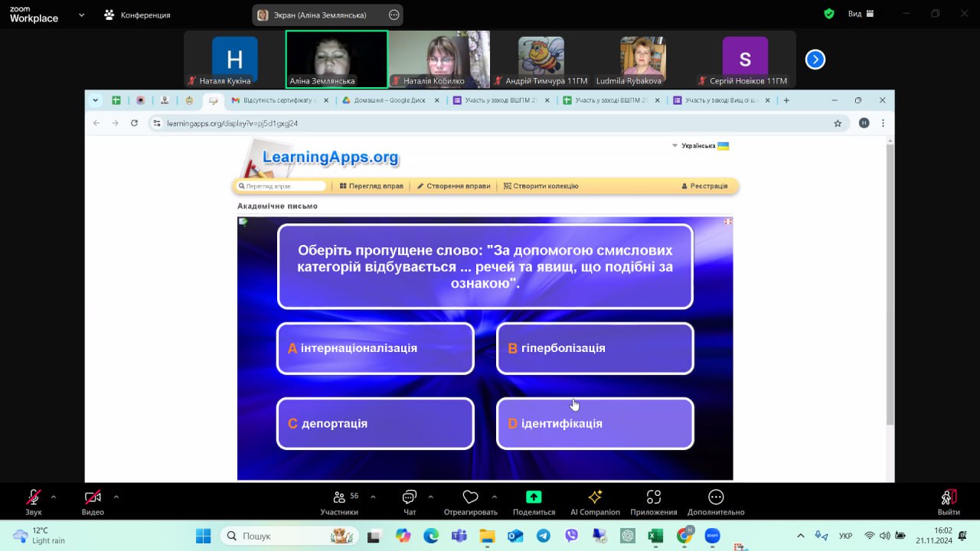Viewport: 980px width, 551px height.
Task: Click the LearningApps.org logo
Action: (x=330, y=157)
